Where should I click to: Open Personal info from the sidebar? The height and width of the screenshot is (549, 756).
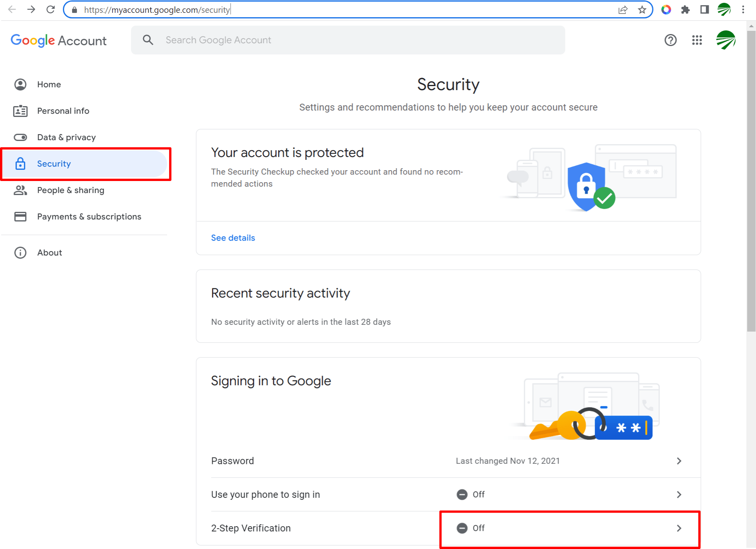[63, 111]
